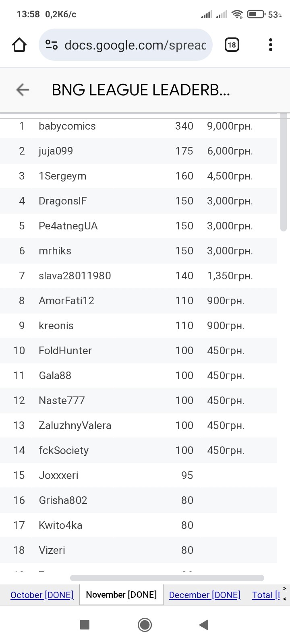Select the ZaluzhnyValera name cell

point(75,425)
